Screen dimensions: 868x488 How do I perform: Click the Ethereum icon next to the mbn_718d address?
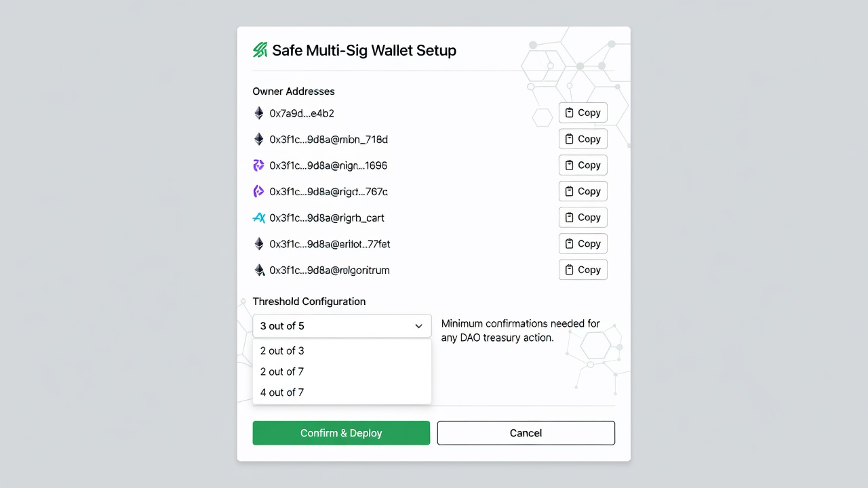pos(258,139)
